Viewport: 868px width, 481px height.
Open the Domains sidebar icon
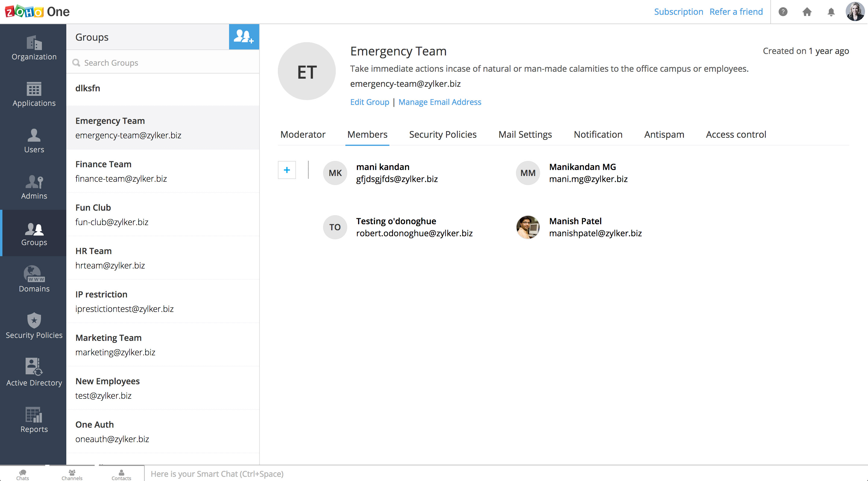click(34, 280)
